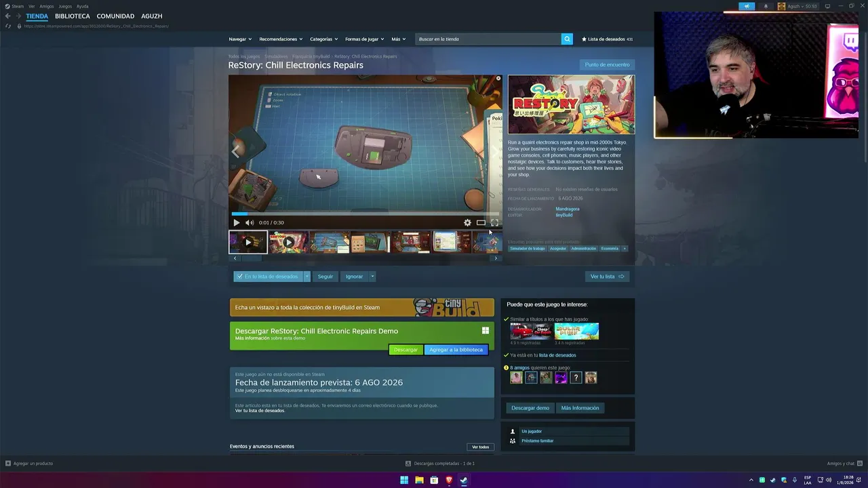Click the 'Simulador de trabajo' tag
The image size is (868, 488).
528,249
